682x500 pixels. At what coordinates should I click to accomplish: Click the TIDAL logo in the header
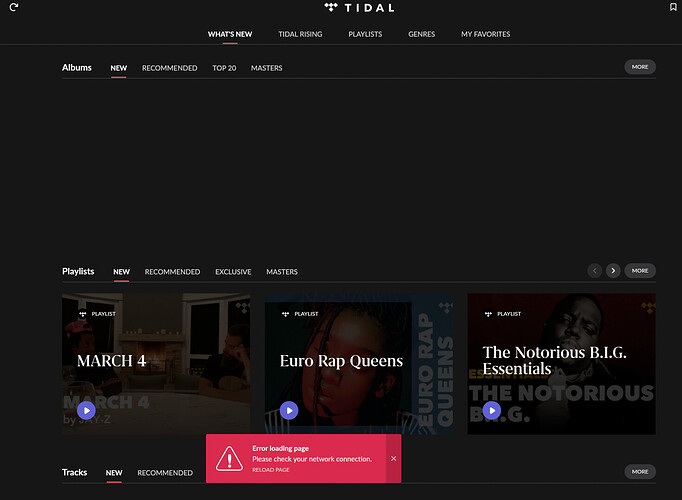tap(359, 7)
